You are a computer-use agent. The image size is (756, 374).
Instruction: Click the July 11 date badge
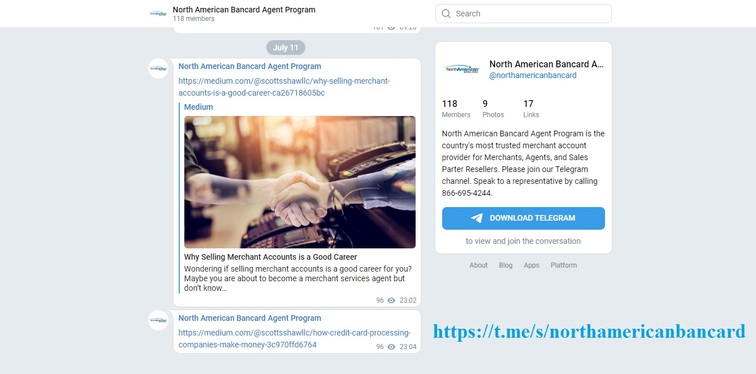coord(286,48)
